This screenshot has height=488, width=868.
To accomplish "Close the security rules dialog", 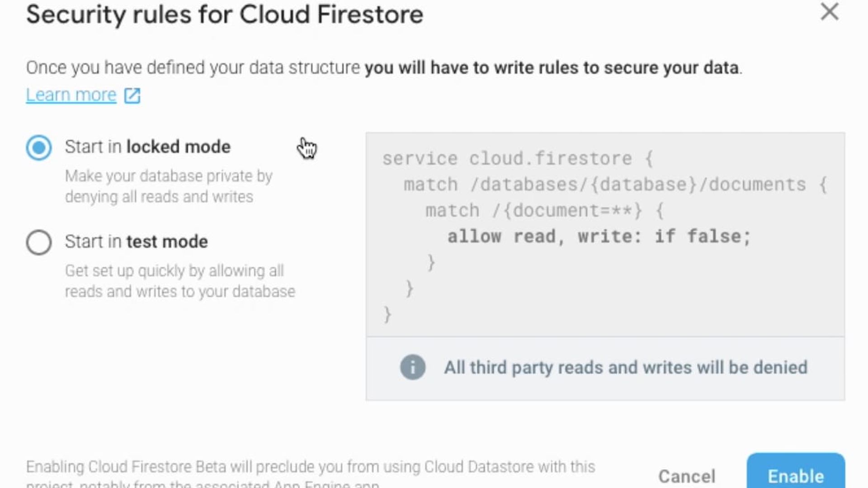I will [x=830, y=12].
